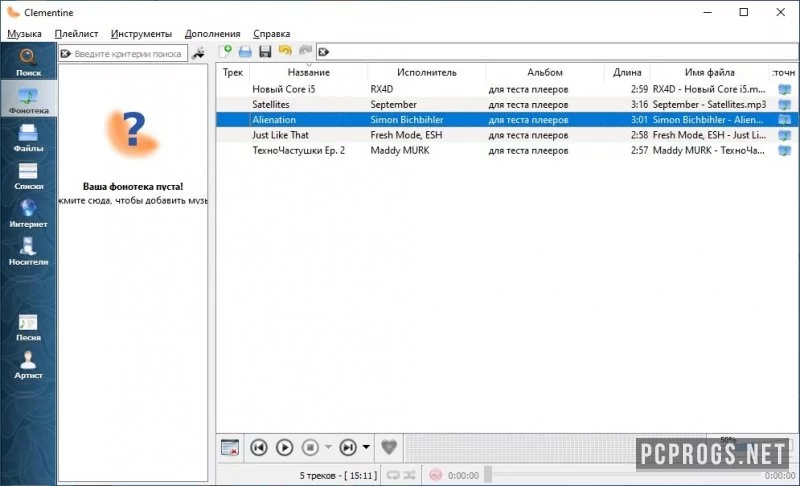Click artist cell September
Image resolution: width=800 pixels, height=486 pixels.
393,105
